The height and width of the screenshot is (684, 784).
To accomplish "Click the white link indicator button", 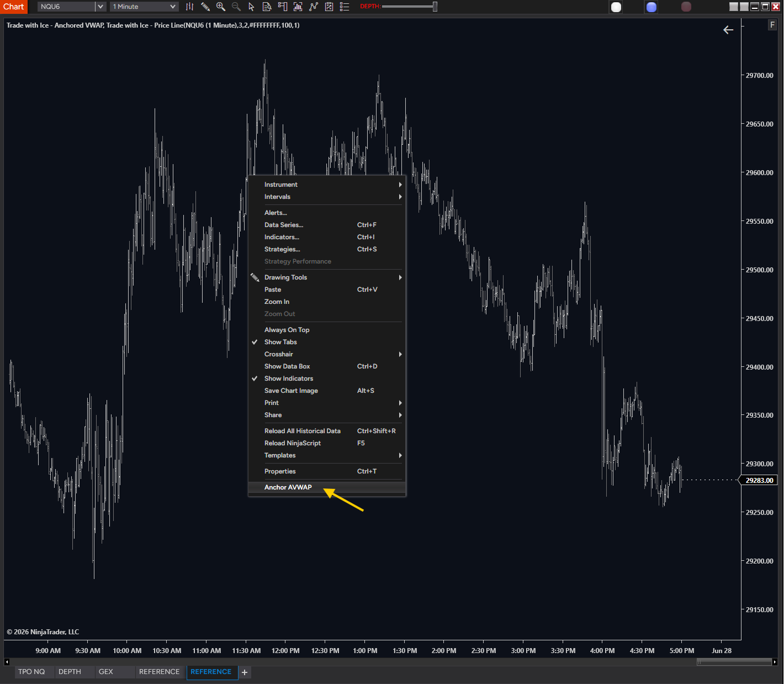I will click(x=616, y=7).
